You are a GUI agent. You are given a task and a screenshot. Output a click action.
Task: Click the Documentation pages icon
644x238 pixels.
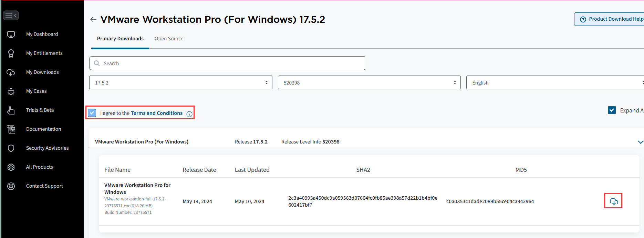[11, 129]
